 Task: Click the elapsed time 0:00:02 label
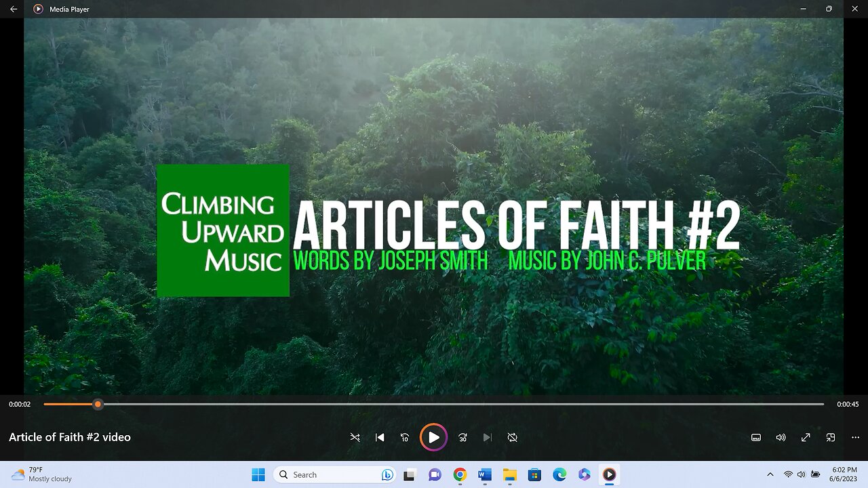(20, 404)
